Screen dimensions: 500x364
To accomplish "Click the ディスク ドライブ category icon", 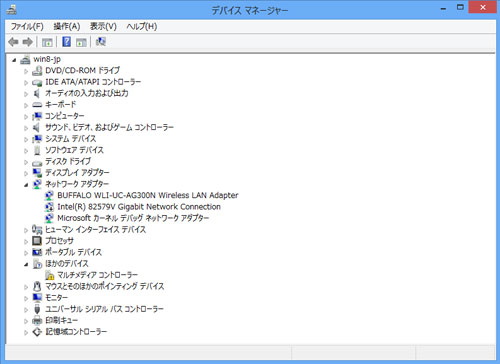I will coord(37,163).
